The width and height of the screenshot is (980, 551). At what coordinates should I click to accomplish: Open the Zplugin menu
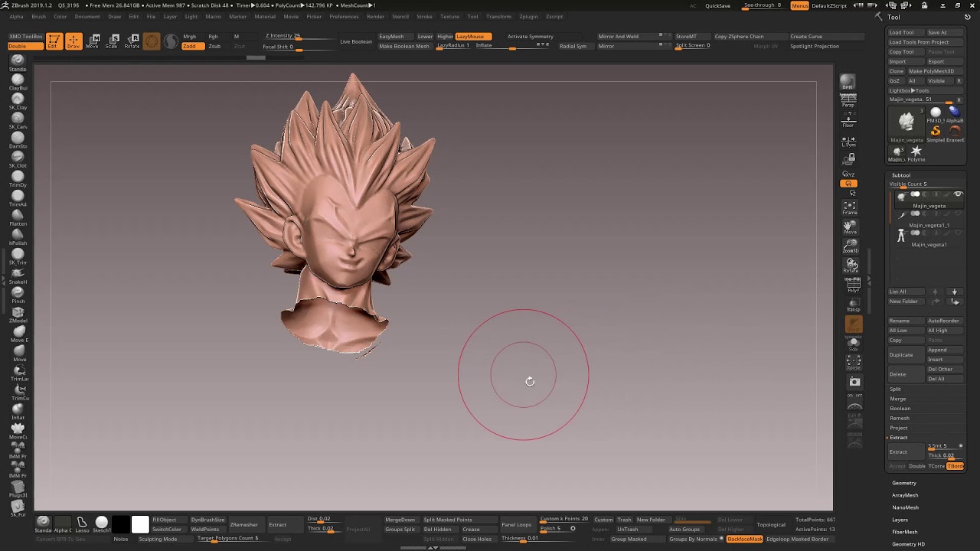pos(528,16)
